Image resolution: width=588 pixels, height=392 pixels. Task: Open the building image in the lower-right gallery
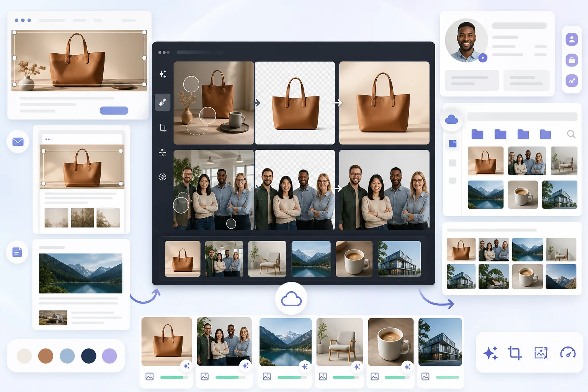point(461,276)
